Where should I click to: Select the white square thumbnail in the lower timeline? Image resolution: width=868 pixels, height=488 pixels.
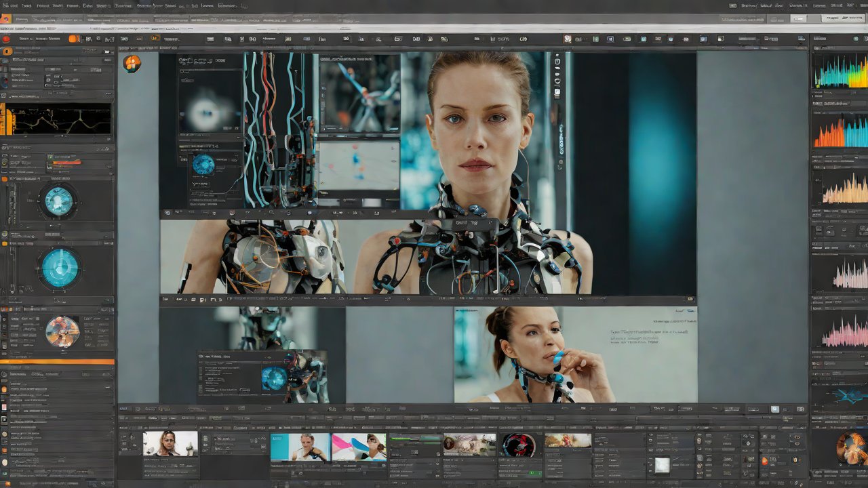(662, 465)
